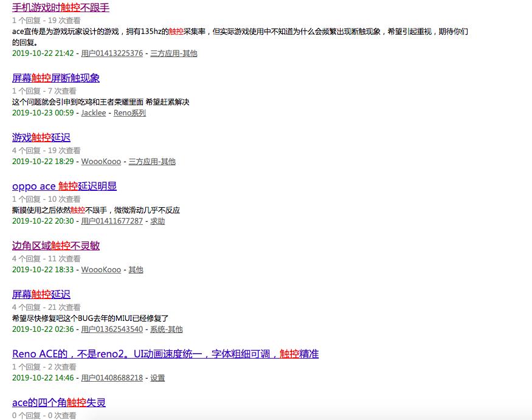Image resolution: width=532 pixels, height=420 pixels.
Task: View the profile of Jacklee
Action: point(93,112)
